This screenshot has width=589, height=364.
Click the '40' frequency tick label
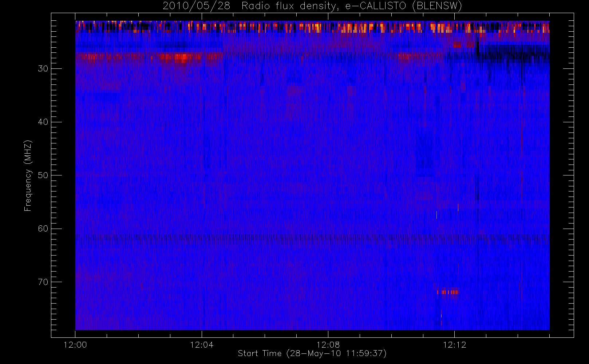pos(43,122)
